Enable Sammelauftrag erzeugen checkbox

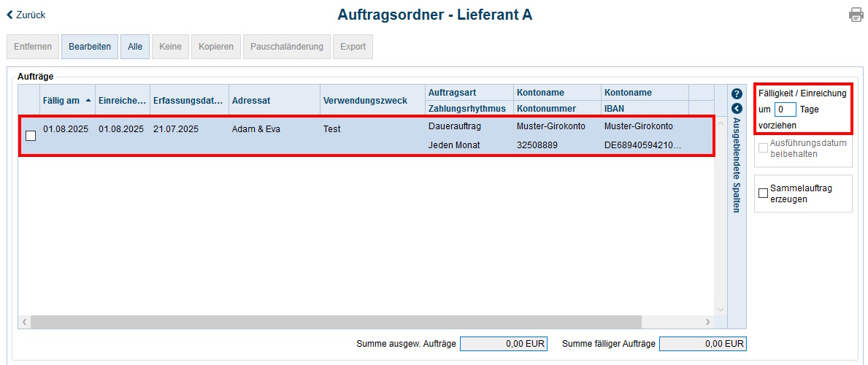tap(764, 193)
